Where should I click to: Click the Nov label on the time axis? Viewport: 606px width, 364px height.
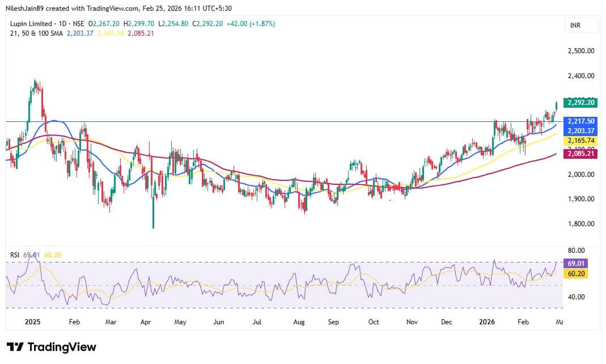pos(412,322)
